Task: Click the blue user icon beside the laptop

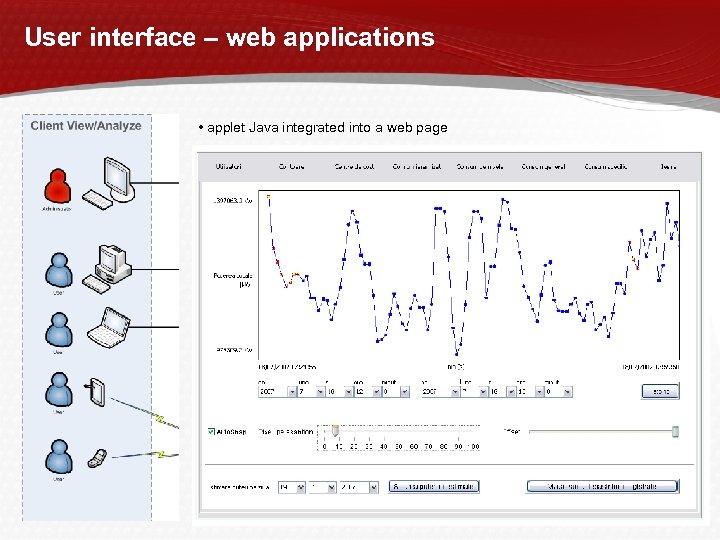Action: point(59,330)
